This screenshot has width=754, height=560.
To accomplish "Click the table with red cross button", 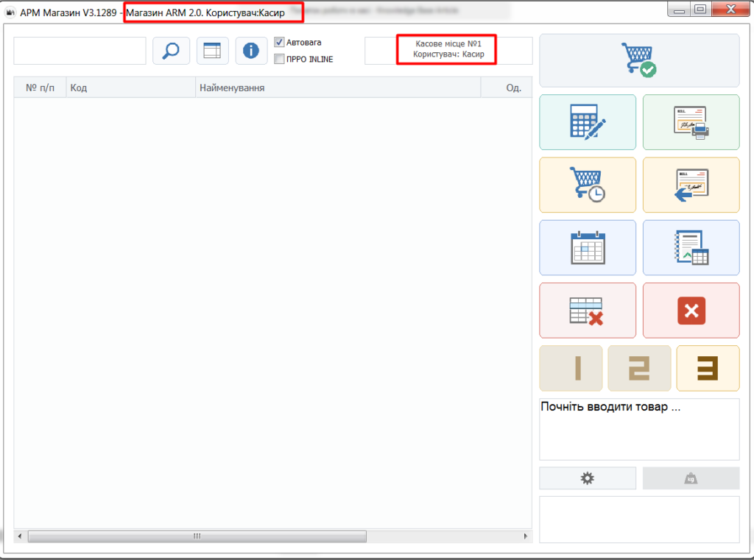I will tap(588, 311).
